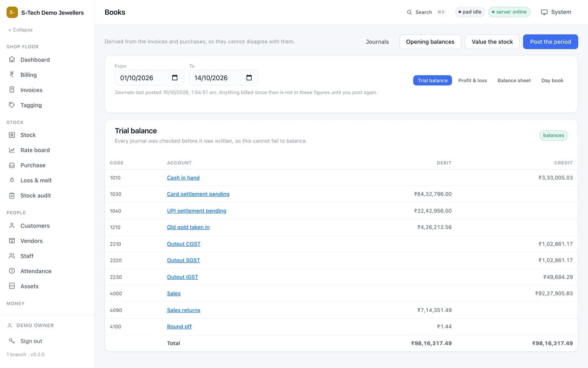This screenshot has width=588, height=368.
Task: Open the Opening balances button
Action: pyautogui.click(x=430, y=42)
